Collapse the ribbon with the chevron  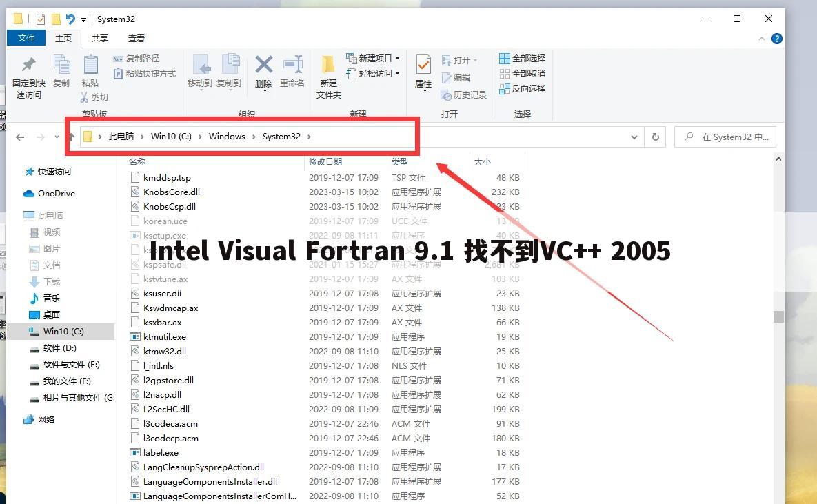(762, 39)
